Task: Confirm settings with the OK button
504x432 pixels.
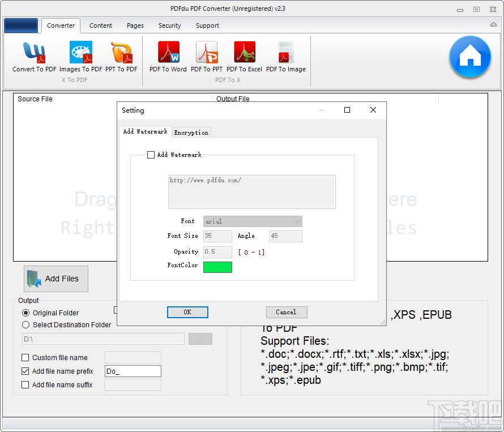Action: click(x=187, y=312)
